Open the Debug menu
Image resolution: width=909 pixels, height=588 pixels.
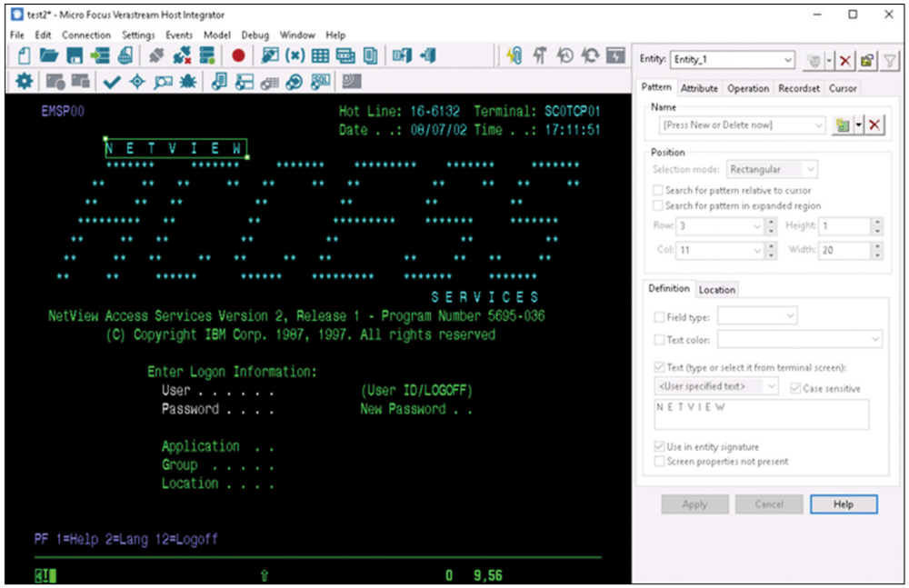click(x=255, y=35)
